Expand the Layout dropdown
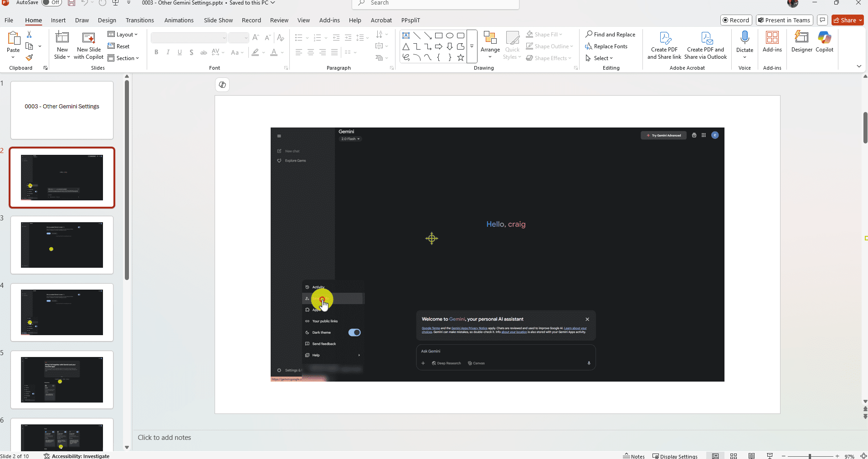 point(123,35)
